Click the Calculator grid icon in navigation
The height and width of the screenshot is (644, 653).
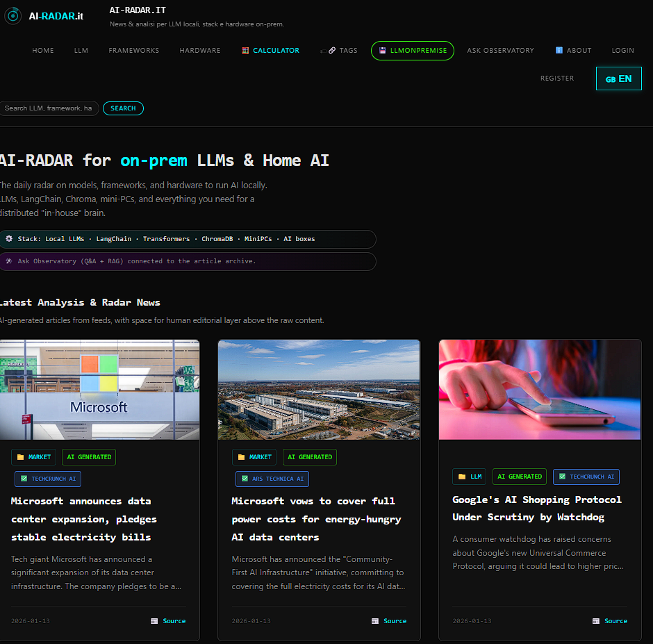tap(245, 50)
